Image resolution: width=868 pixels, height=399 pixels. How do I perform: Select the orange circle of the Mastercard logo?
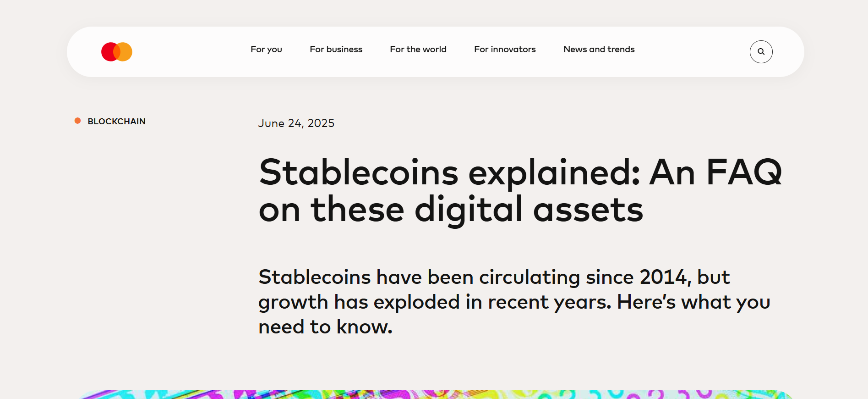(x=123, y=51)
